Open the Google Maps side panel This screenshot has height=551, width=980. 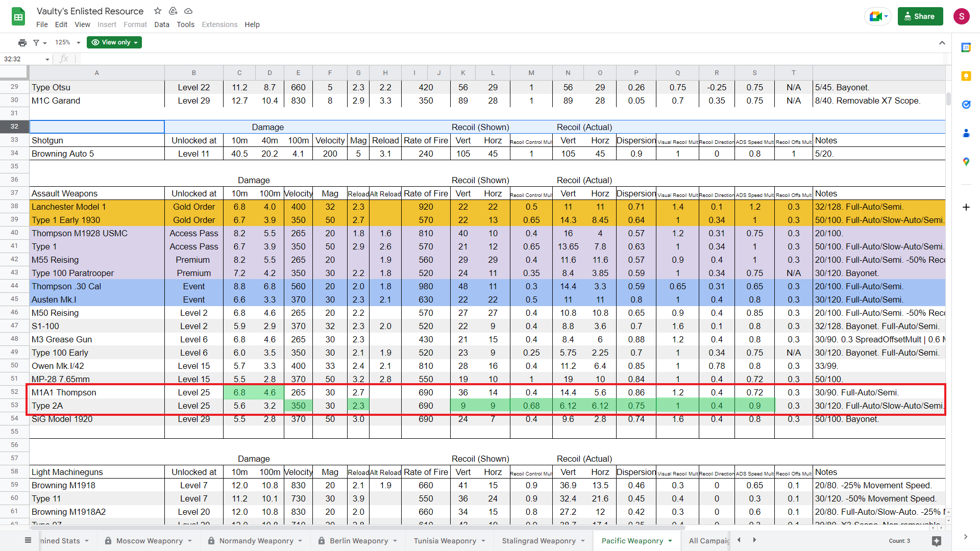[966, 162]
